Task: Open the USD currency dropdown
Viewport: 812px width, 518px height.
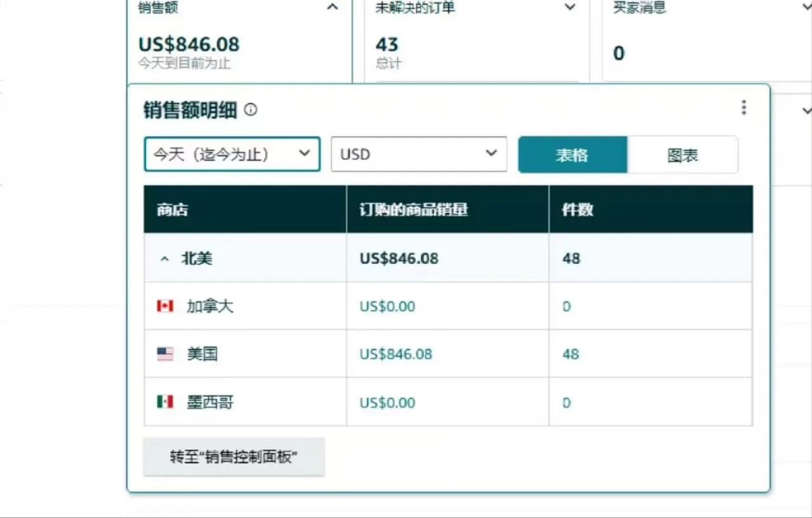Action: pos(419,154)
